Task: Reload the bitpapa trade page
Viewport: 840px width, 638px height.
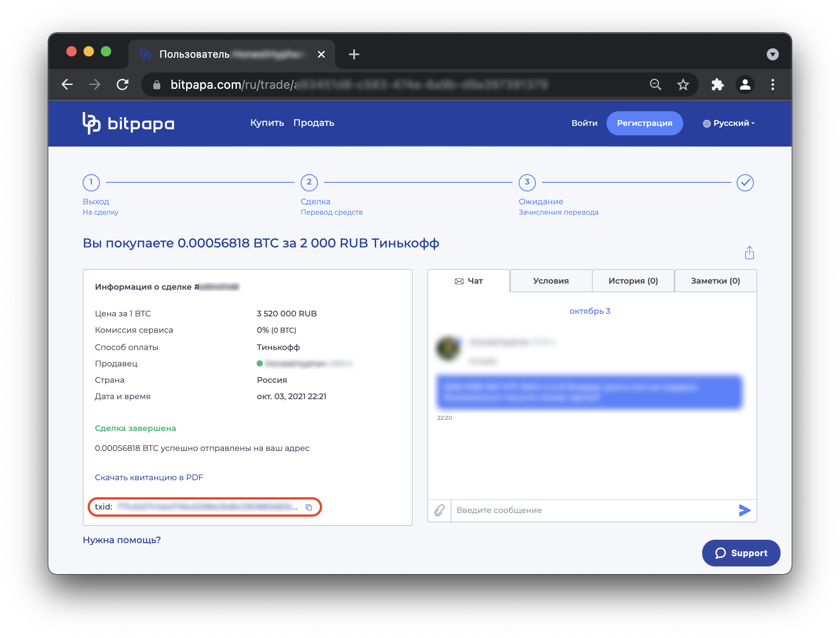Action: point(123,84)
